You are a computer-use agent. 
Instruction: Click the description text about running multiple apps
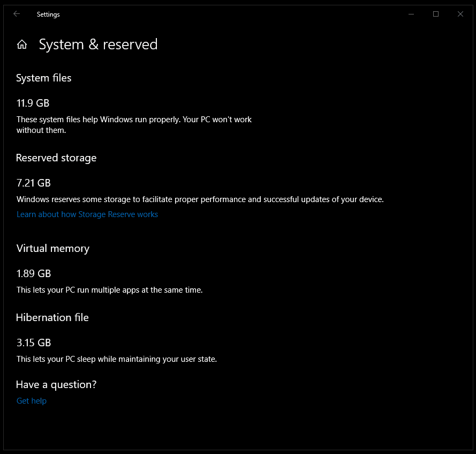pyautogui.click(x=110, y=290)
